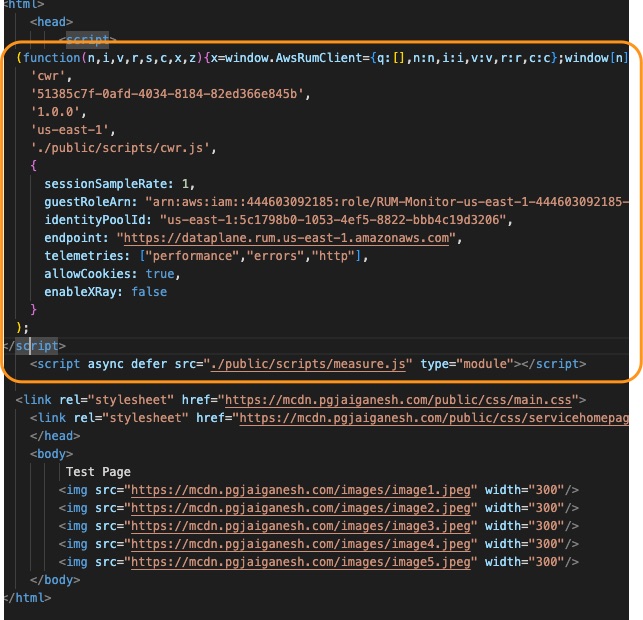The image size is (643, 620).
Task: Click the closing </head> tag
Action: tap(55, 436)
